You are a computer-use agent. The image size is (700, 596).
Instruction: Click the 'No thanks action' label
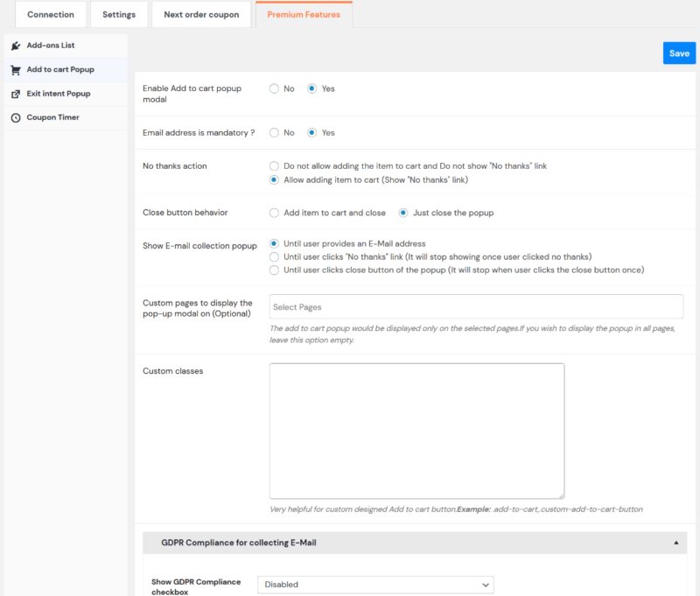point(174,166)
